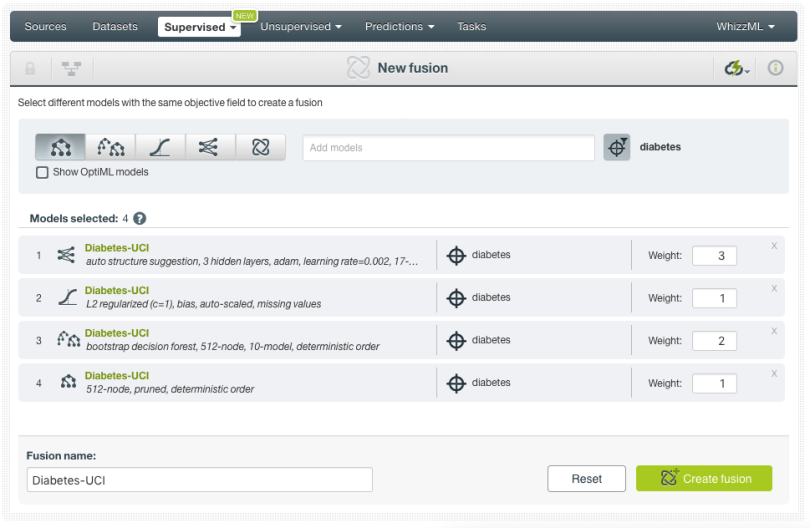Viewport: 810px width, 528px height.
Task: Click the help icon beside Models selected
Action: (139, 219)
